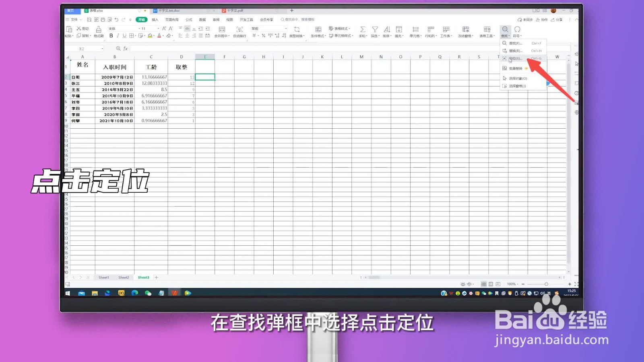Select the 开始 (Home) ribbon tab

click(141, 19)
